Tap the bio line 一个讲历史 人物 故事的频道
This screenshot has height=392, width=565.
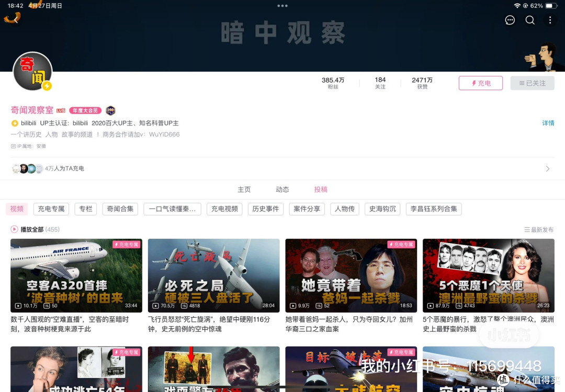click(x=95, y=134)
